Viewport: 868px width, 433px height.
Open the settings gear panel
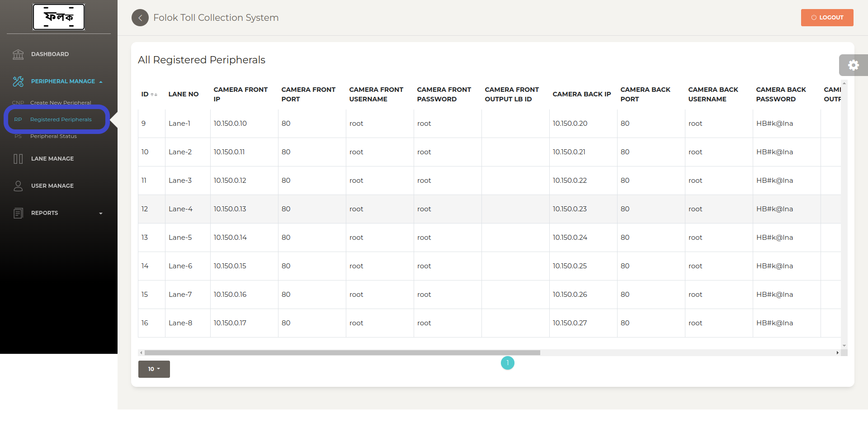(853, 65)
